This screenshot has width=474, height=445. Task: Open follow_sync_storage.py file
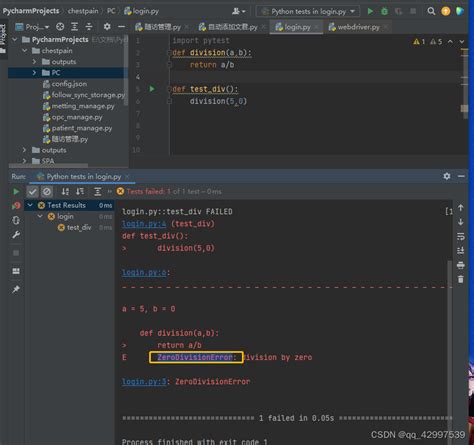[84, 95]
